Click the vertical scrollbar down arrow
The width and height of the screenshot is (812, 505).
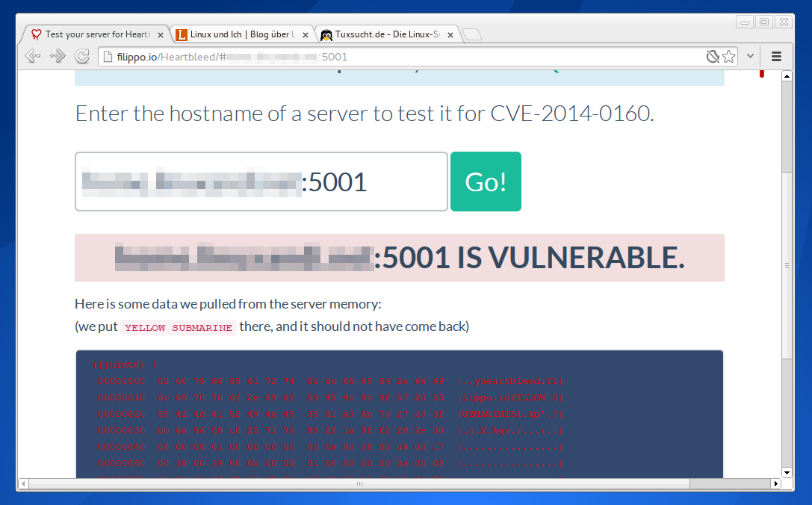coord(787,472)
